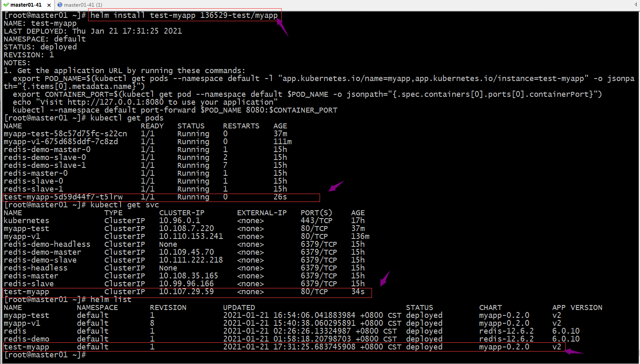The width and height of the screenshot is (640, 364).
Task: Click the APP VERSION column header
Action: click(x=577, y=308)
